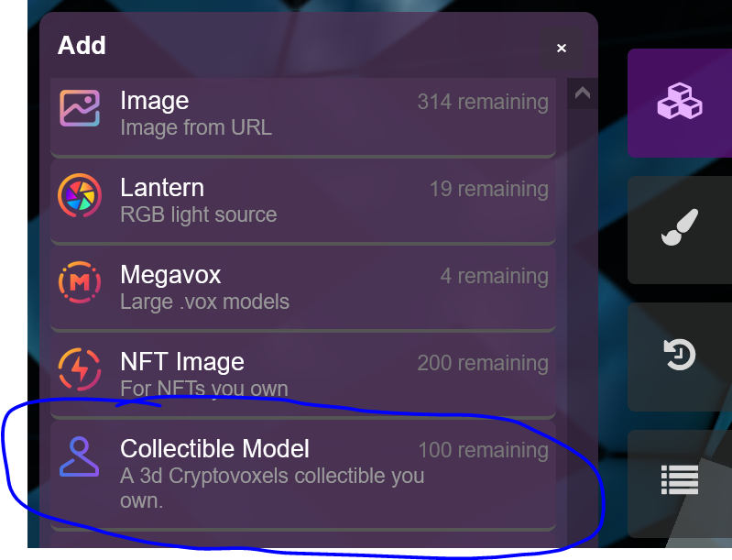Click the Add panel scrollbar track
Viewport: 732px width, 560px height.
(x=582, y=327)
